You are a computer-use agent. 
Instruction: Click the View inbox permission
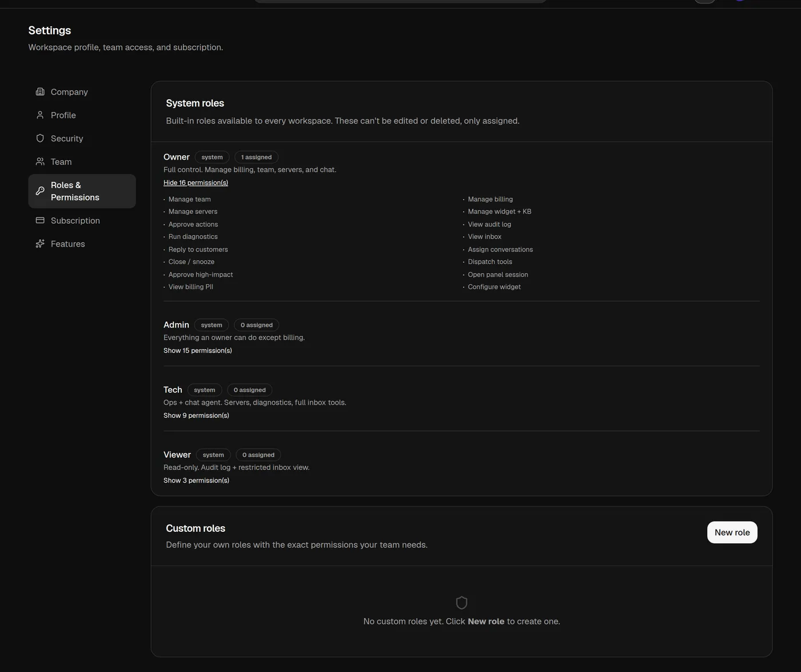click(485, 237)
